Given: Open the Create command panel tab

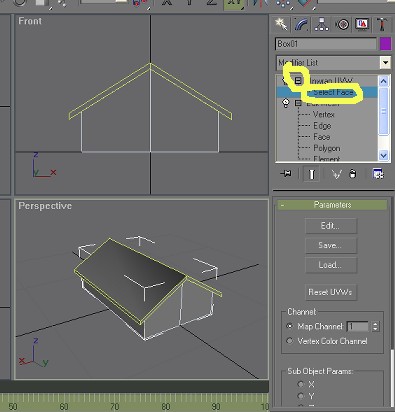Looking at the screenshot, I should click(x=282, y=24).
